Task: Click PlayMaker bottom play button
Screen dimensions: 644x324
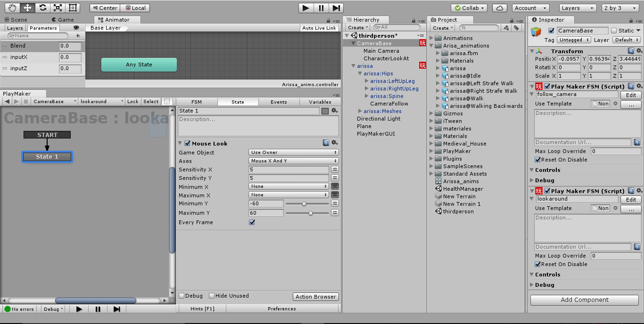Action: 79,309
